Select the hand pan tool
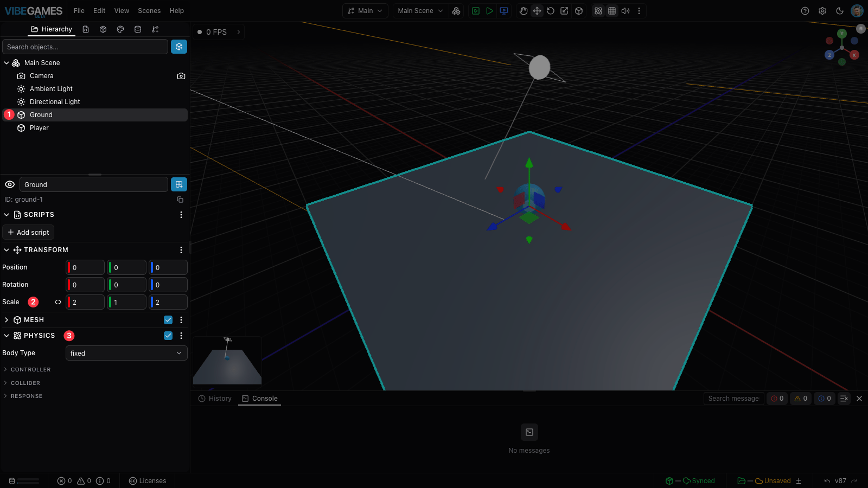The height and width of the screenshot is (488, 868). 524,11
